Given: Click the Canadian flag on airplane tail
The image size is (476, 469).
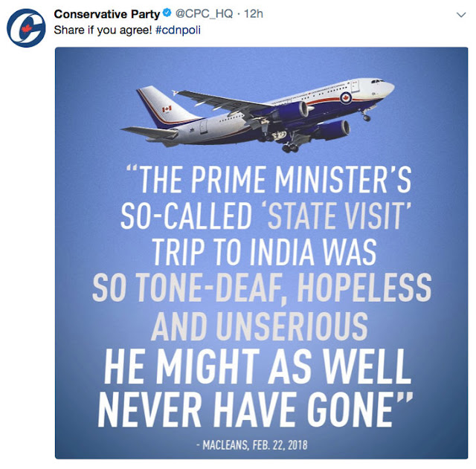Looking at the screenshot, I should point(167,109).
